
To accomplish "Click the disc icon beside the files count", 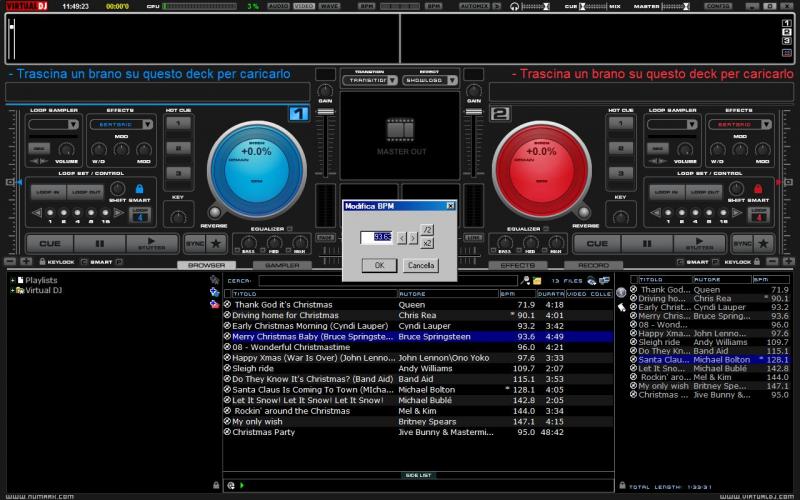I will 592,281.
